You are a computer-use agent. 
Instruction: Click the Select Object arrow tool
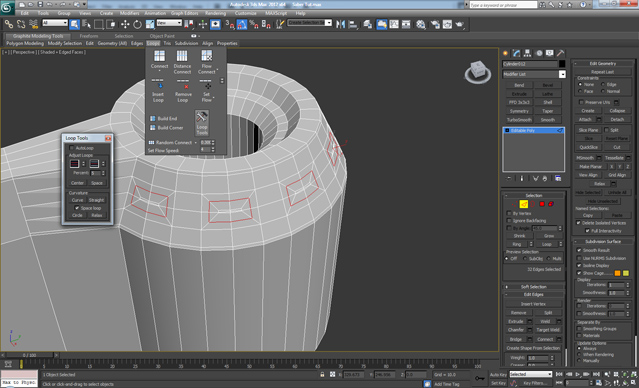pos(74,24)
